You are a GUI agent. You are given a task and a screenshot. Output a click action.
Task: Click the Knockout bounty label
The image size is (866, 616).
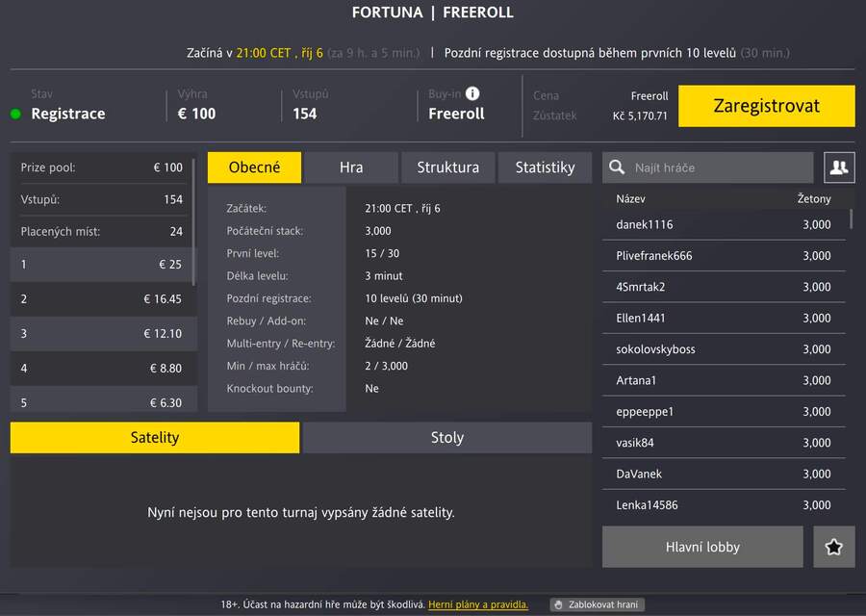pyautogui.click(x=270, y=389)
